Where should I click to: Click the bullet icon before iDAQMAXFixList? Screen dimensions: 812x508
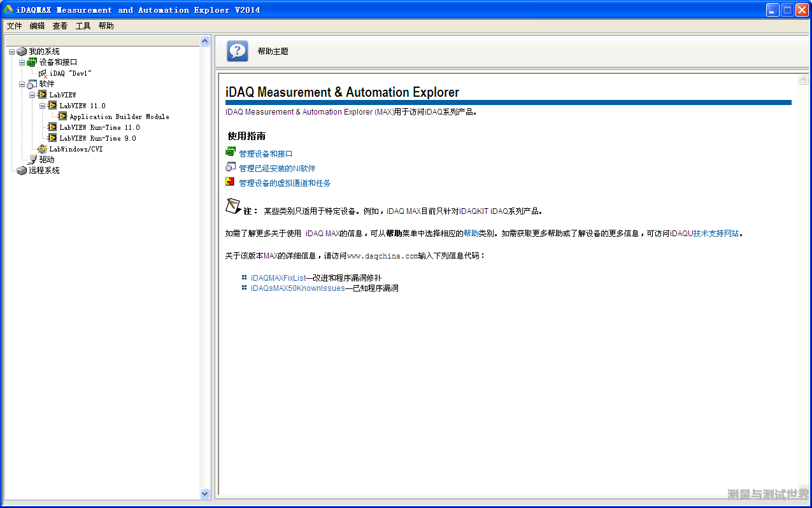pos(244,278)
